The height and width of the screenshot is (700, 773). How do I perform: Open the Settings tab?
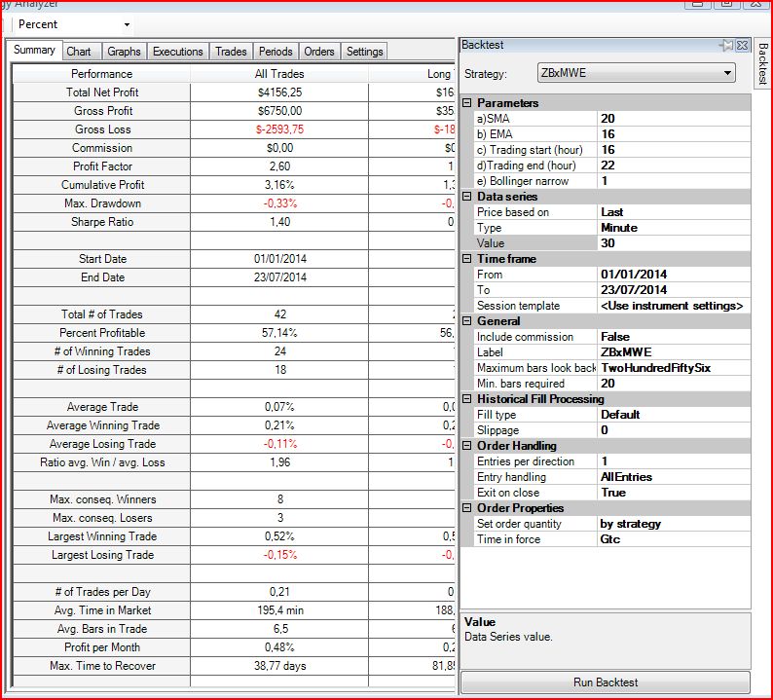(x=364, y=52)
